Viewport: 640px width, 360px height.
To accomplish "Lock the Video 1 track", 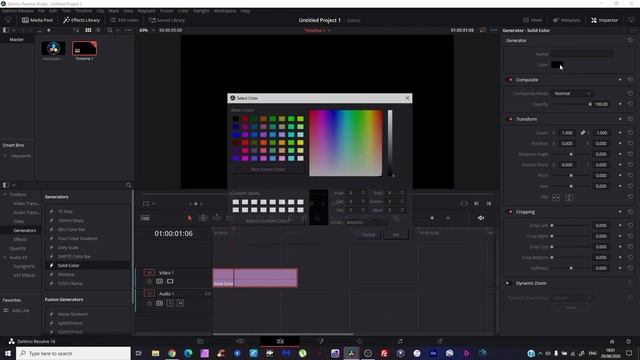I will 149,281.
